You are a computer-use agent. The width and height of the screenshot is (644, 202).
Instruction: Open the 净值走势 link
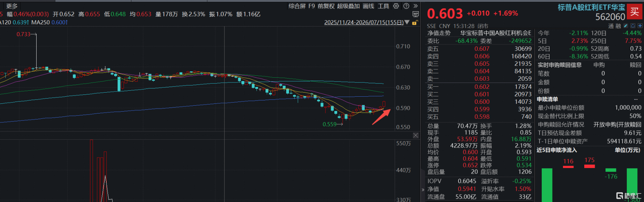click(439, 33)
